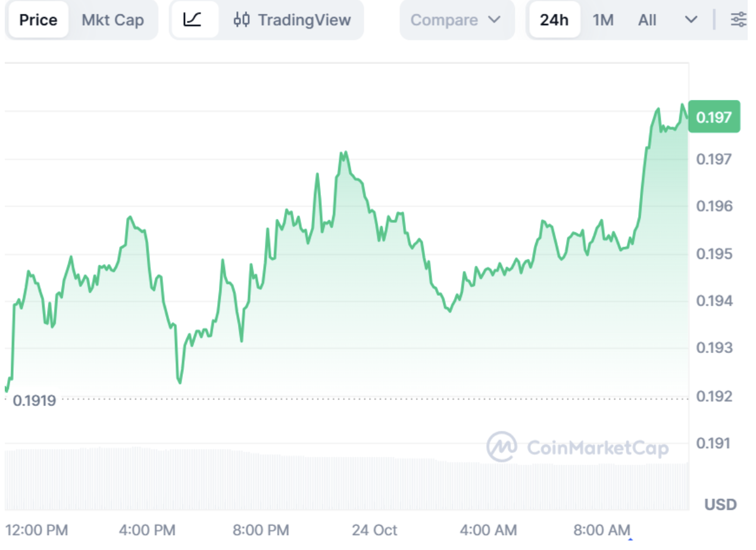Viewport: 756px width, 550px height.
Task: Click the USD currency label
Action: [720, 505]
